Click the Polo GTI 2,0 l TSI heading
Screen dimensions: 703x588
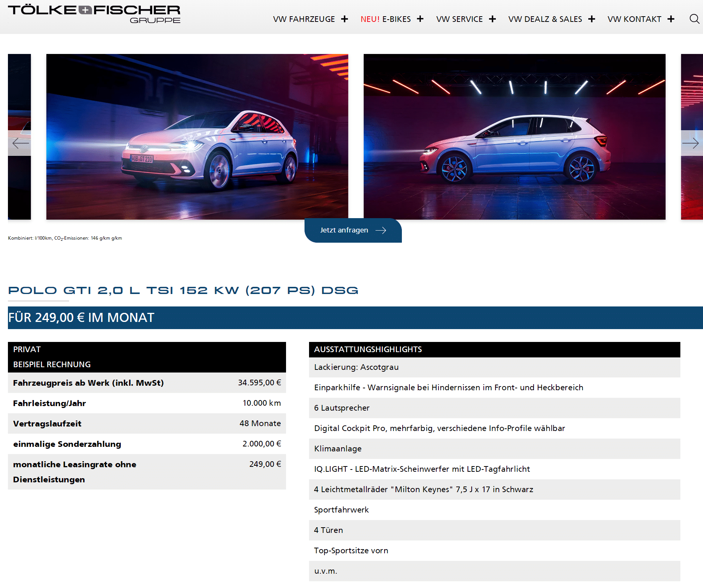click(183, 290)
